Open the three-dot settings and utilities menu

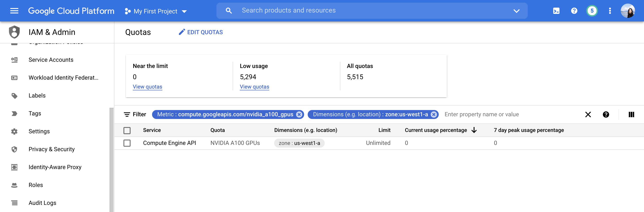click(610, 11)
